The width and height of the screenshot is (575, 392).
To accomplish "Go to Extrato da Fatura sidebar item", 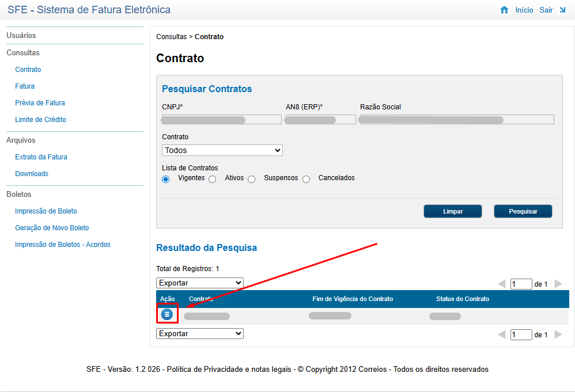I will click(x=41, y=157).
